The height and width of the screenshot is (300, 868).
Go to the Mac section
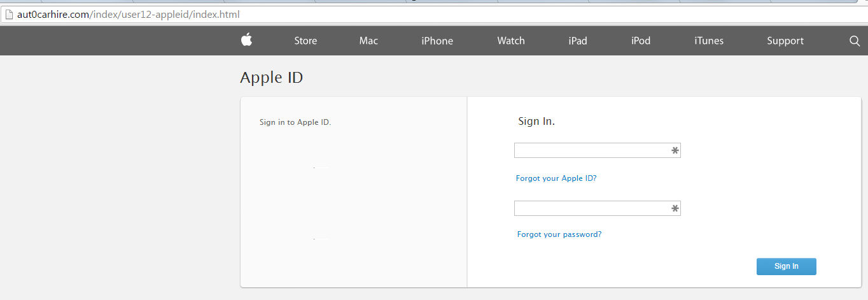[x=368, y=41]
